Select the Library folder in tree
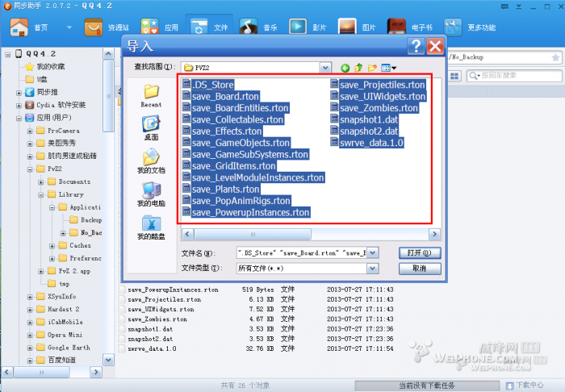The width and height of the screenshot is (565, 392). 65,194
